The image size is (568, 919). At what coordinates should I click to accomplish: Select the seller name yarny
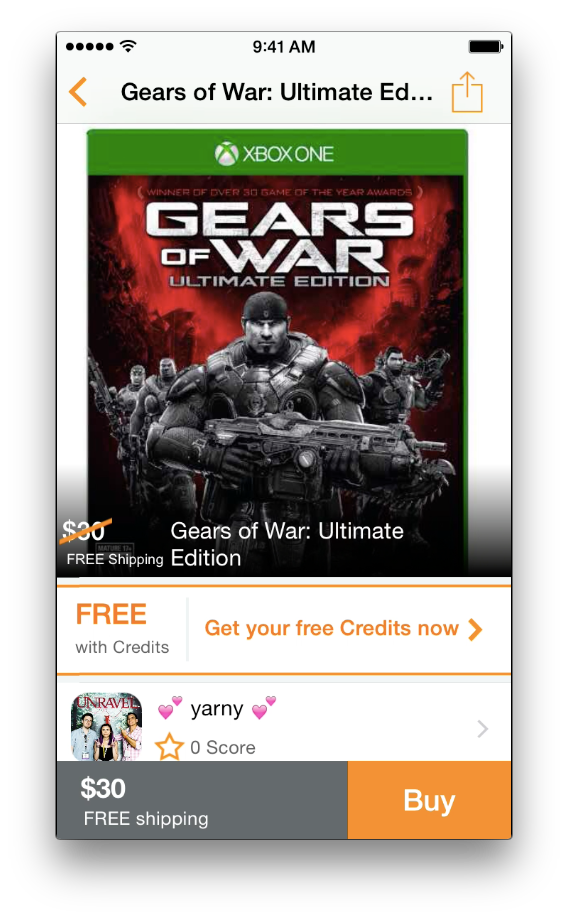(x=217, y=709)
